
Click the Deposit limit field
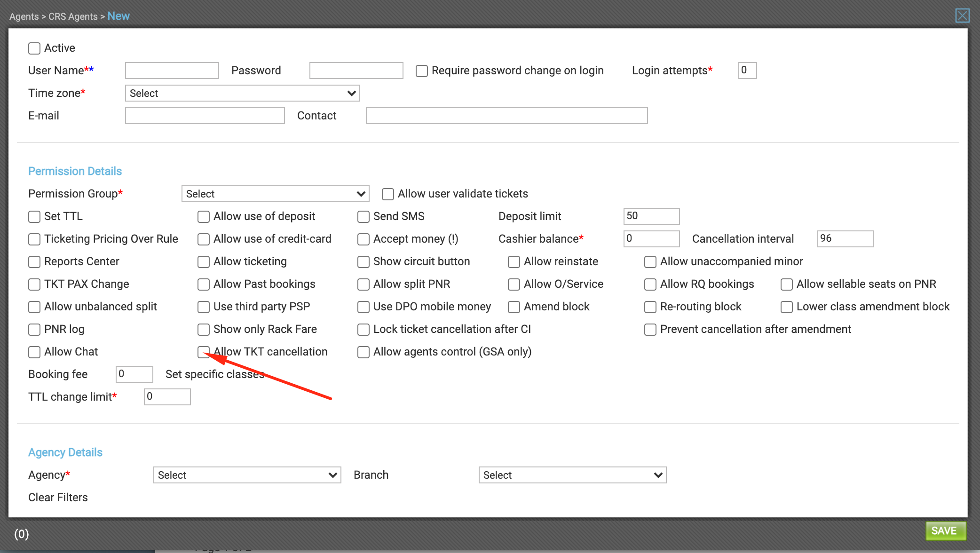tap(652, 216)
